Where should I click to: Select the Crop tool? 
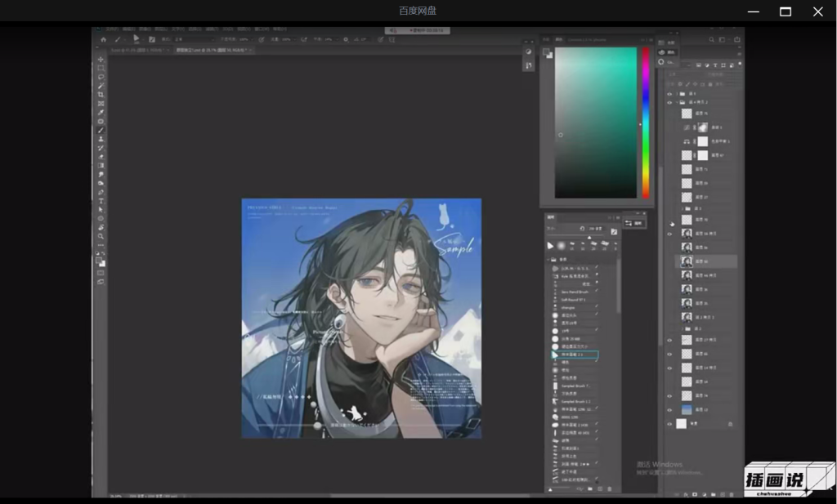pos(101,95)
